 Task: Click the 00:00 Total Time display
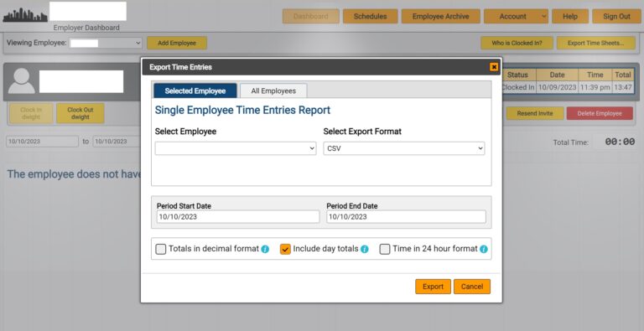(620, 142)
